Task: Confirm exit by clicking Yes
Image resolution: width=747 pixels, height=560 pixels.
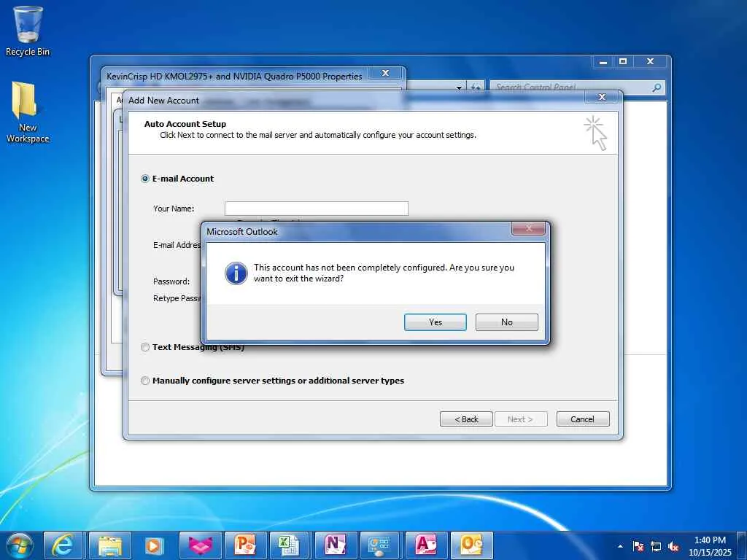Action: tap(435, 322)
